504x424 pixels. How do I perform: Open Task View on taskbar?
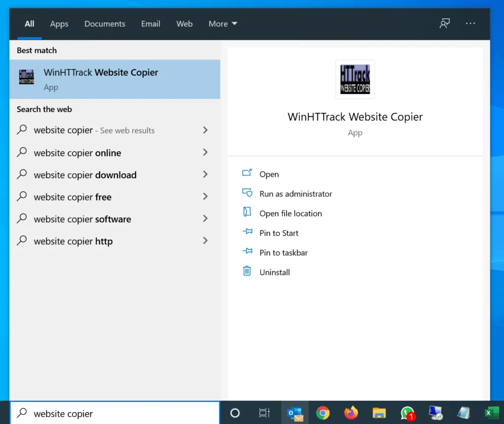click(x=264, y=413)
